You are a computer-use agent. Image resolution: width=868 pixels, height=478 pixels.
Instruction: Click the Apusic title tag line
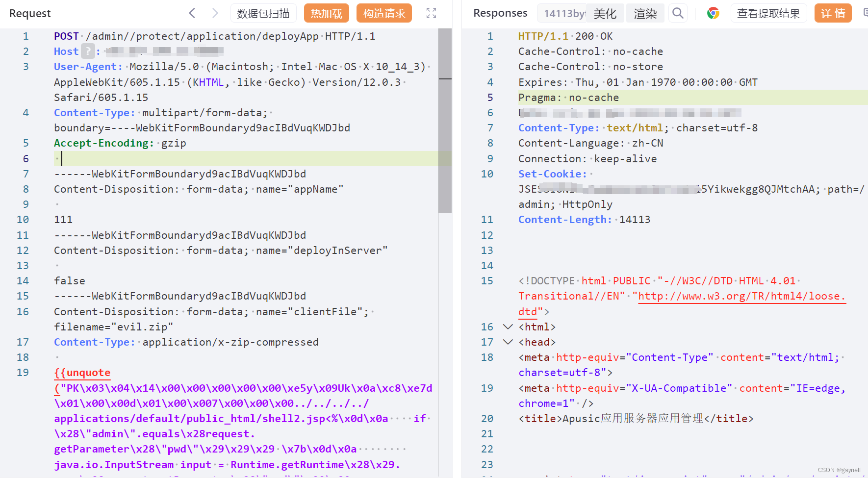(636, 419)
